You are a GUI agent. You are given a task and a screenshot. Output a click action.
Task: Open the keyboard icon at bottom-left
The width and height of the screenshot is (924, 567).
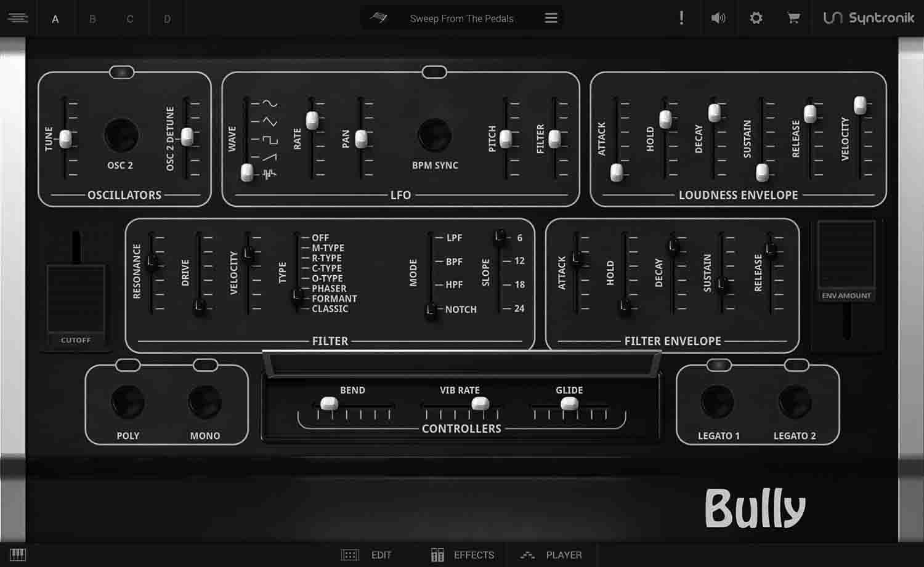pyautogui.click(x=18, y=555)
